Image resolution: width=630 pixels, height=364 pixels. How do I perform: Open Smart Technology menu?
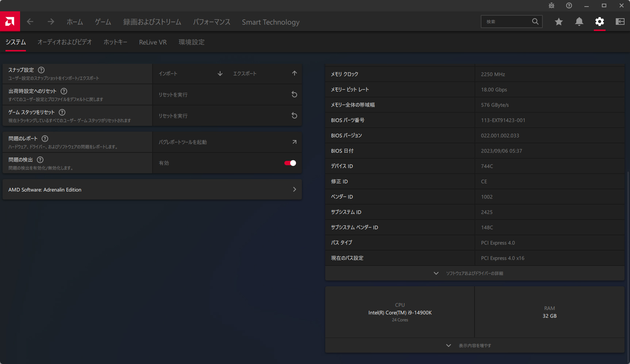(271, 22)
